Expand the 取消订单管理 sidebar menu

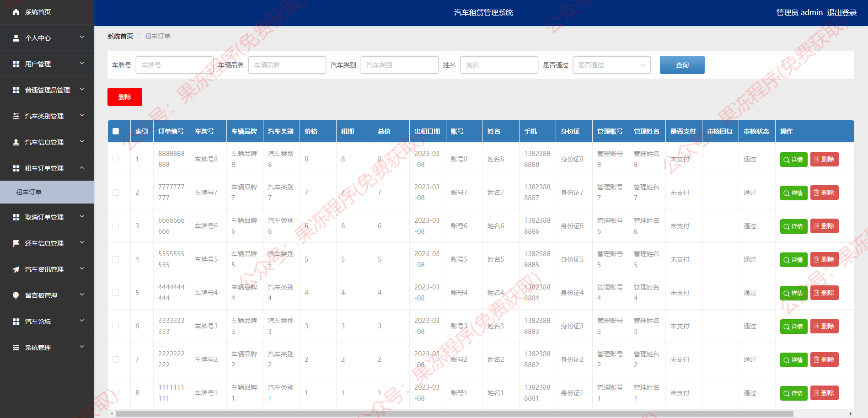[47, 217]
